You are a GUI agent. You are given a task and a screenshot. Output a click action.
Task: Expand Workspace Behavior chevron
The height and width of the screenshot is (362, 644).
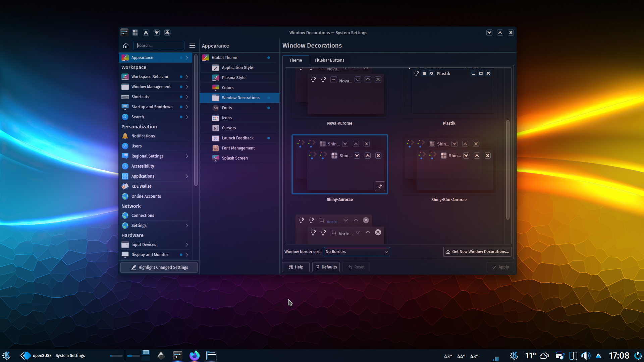click(187, 77)
